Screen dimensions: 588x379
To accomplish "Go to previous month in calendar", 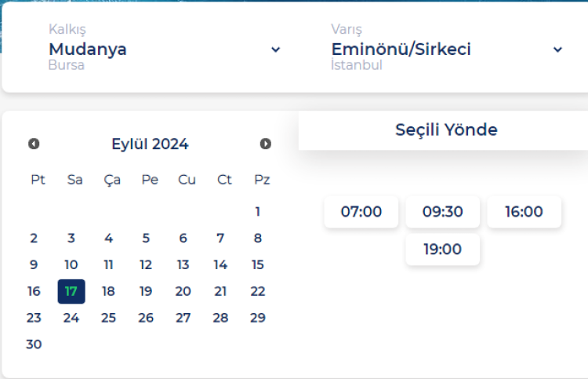I will (x=34, y=144).
